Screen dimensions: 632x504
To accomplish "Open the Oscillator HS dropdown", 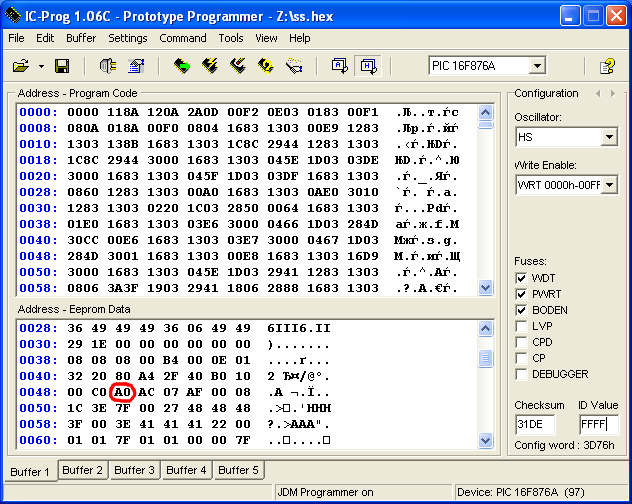I will coord(609,137).
